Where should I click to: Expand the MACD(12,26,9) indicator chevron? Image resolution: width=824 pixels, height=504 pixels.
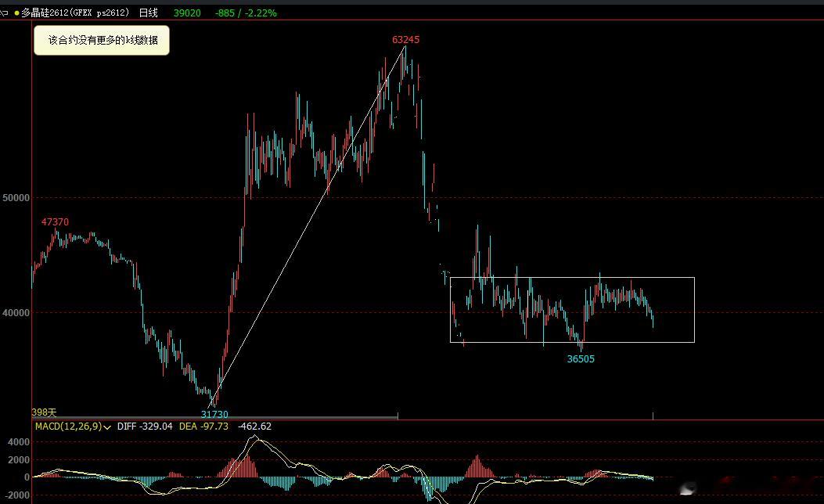(107, 427)
